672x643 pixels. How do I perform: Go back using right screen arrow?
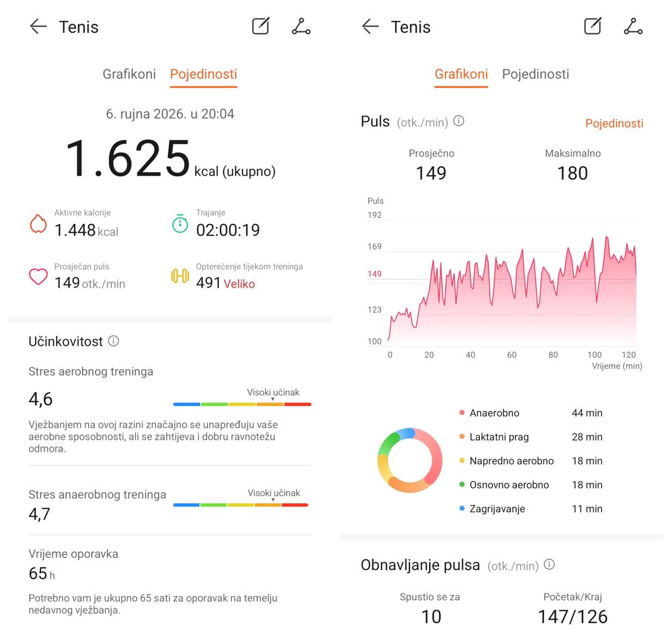coord(371,27)
